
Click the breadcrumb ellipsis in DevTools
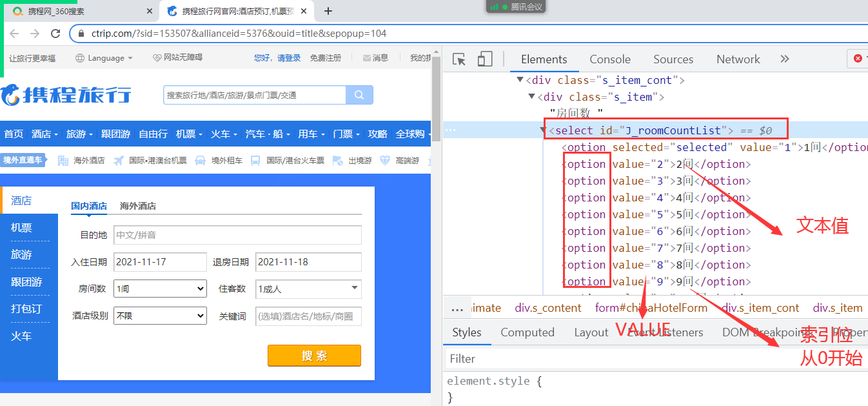pyautogui.click(x=457, y=308)
